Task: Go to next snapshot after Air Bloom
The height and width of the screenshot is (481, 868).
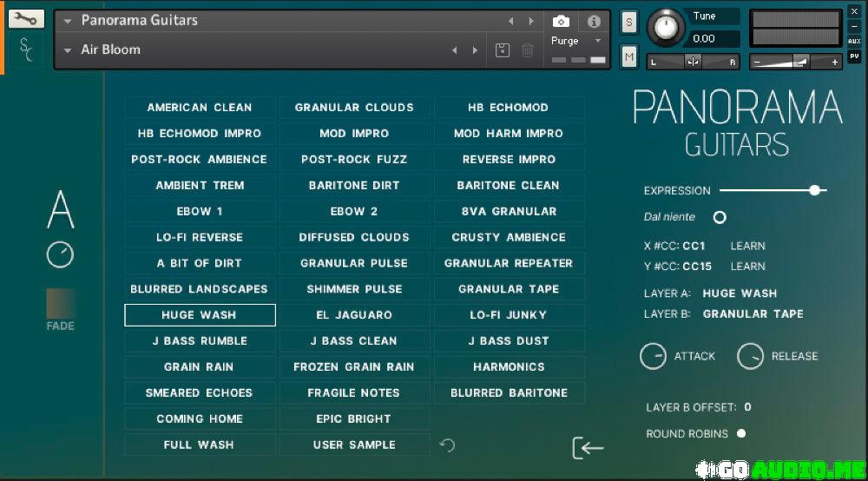Action: click(x=475, y=50)
